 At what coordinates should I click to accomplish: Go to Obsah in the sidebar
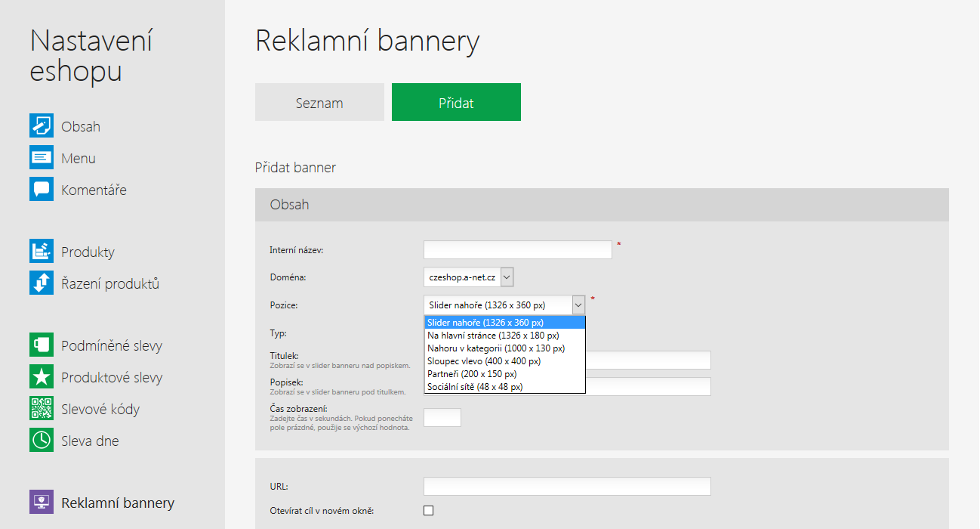tap(81, 126)
